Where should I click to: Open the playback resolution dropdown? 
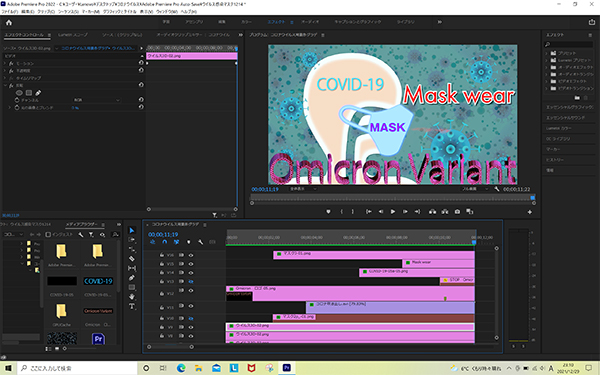475,189
